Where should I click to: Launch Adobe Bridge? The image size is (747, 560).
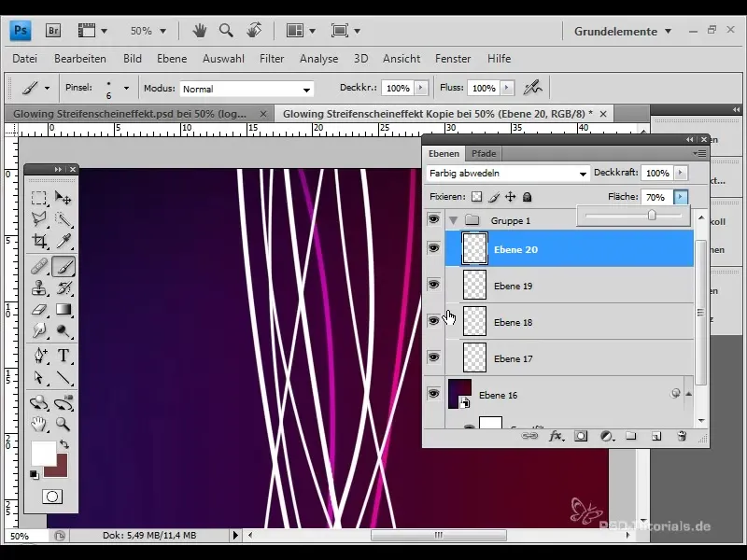pos(53,31)
